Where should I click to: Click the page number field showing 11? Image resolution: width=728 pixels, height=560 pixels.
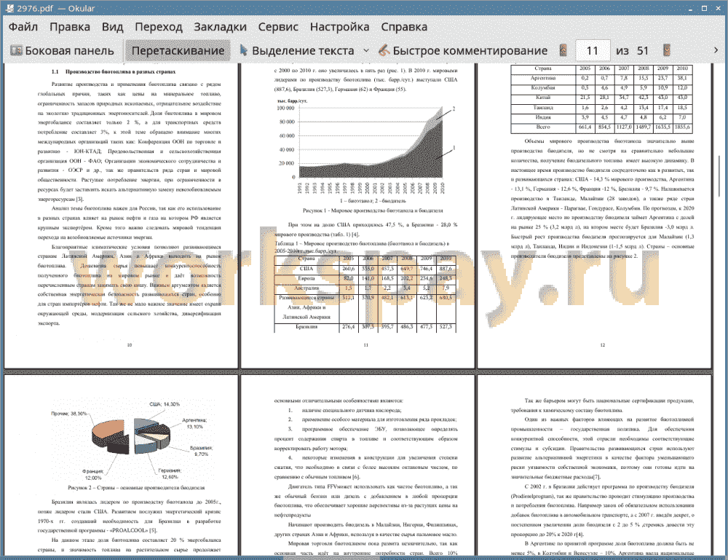point(593,51)
